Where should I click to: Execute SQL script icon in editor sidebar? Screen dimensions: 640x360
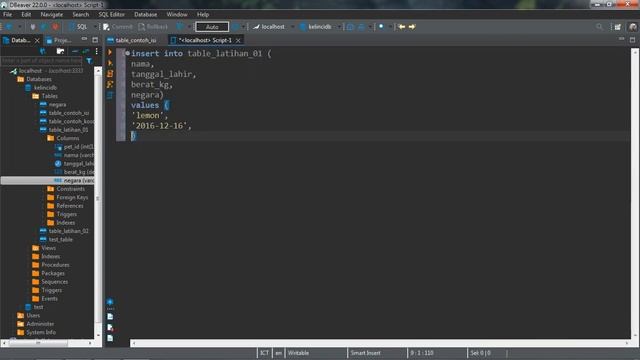tap(110, 74)
